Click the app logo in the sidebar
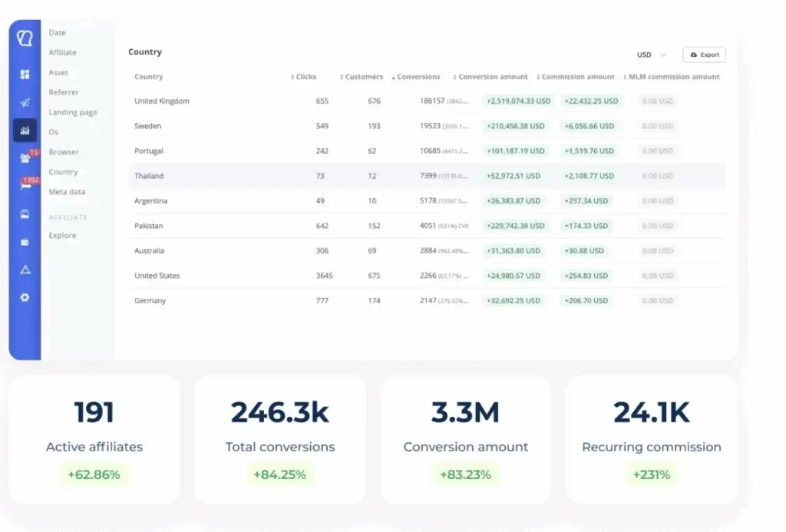The width and height of the screenshot is (786, 532). (25, 38)
